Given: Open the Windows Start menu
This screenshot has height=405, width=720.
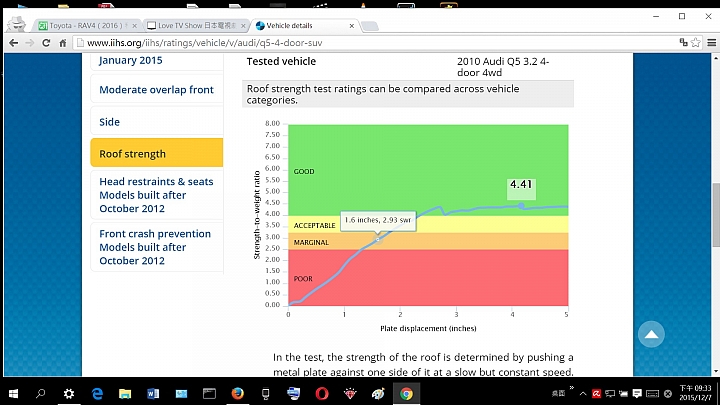Looking at the screenshot, I should [13, 394].
